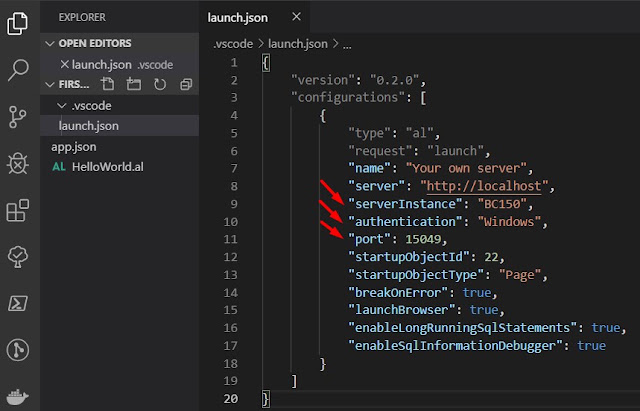Viewport: 640px width, 411px height.
Task: Click the port value 15049
Action: click(x=423, y=239)
